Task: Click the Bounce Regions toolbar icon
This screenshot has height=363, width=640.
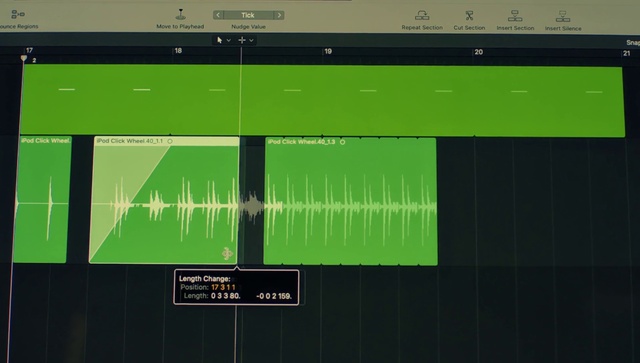Action: pos(18,15)
